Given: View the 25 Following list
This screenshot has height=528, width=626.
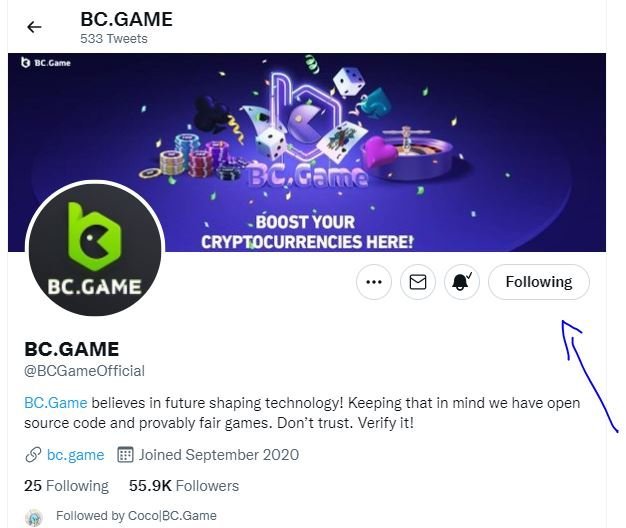Looking at the screenshot, I should coord(66,486).
